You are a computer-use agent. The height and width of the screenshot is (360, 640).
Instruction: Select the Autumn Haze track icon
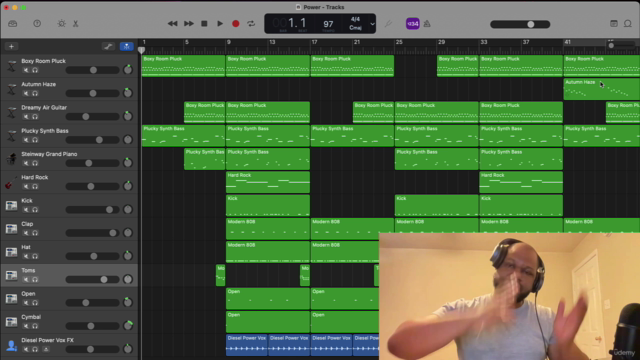tap(11, 89)
